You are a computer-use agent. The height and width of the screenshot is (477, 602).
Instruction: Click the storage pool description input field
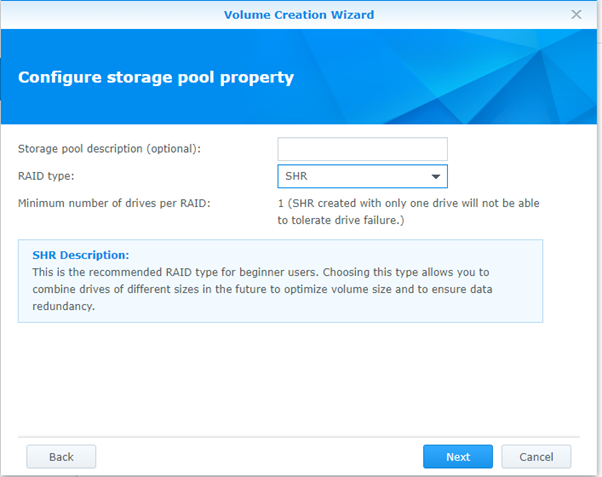pyautogui.click(x=362, y=149)
